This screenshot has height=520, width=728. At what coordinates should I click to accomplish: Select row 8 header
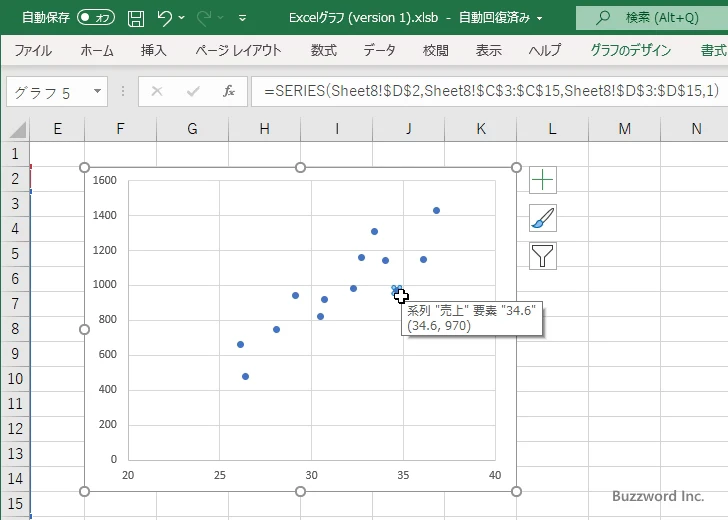(x=15, y=329)
